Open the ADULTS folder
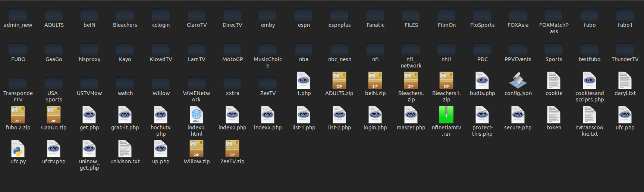 pyautogui.click(x=54, y=15)
